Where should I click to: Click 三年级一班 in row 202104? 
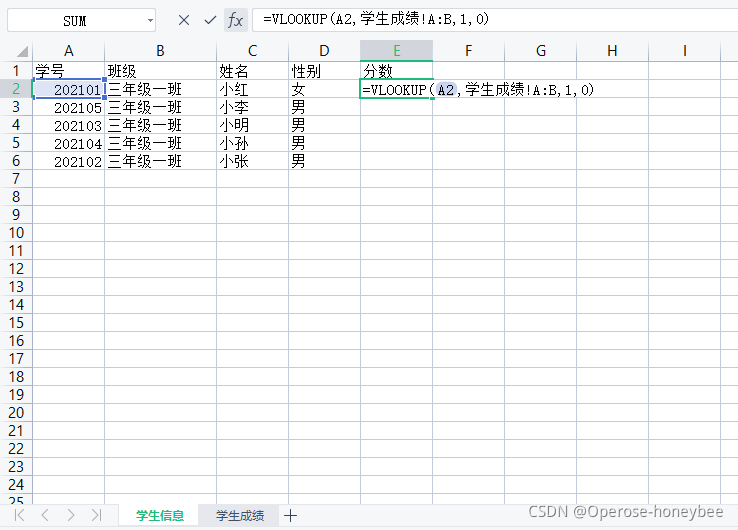(x=160, y=143)
